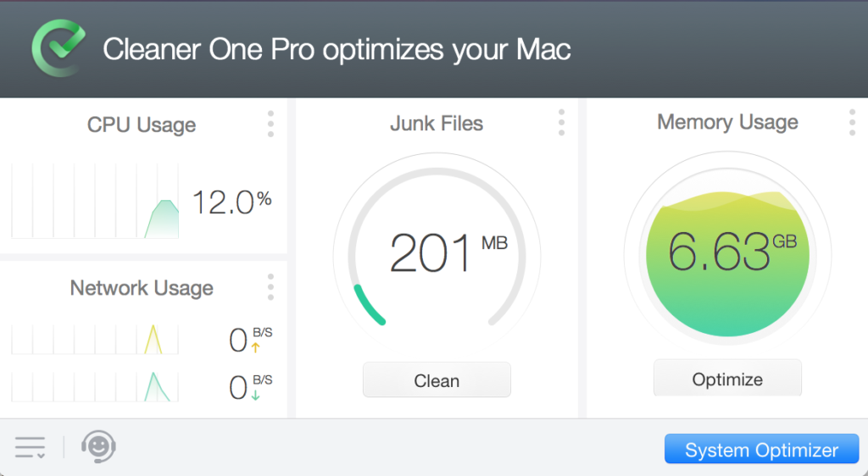Open the support agent smiley icon

click(98, 446)
